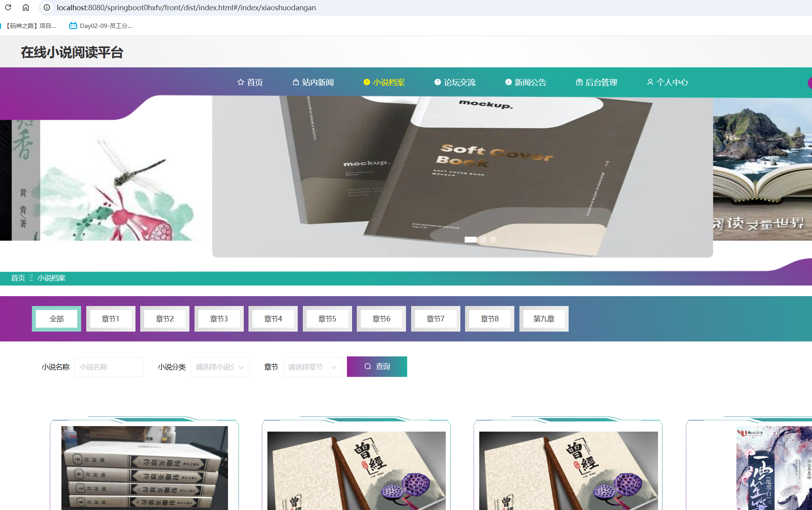812x510 pixels.
Task: Click the info icon beside 新闻公告
Action: (508, 82)
